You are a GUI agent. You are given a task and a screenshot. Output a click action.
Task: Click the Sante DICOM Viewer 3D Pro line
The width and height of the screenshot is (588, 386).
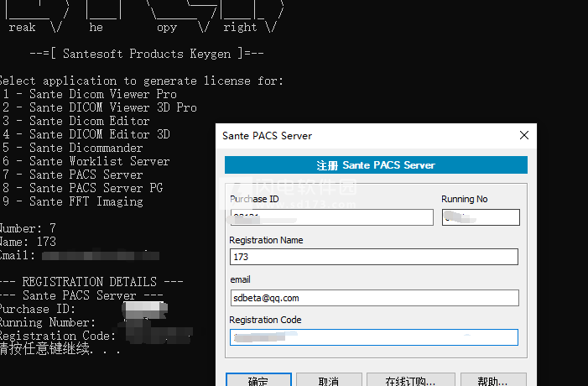(99, 108)
